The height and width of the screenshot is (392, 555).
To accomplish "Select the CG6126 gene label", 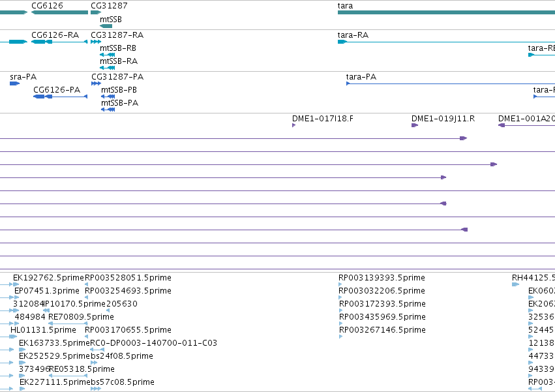I will (x=47, y=6).
